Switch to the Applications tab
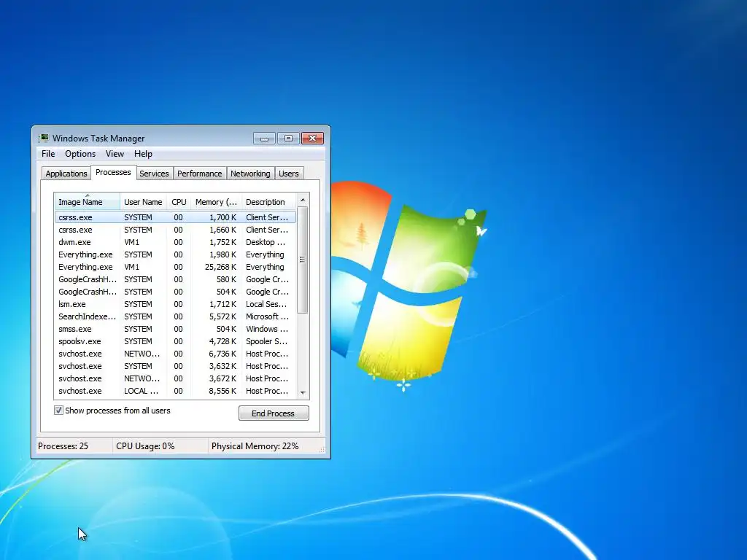The image size is (747, 560). pos(66,174)
